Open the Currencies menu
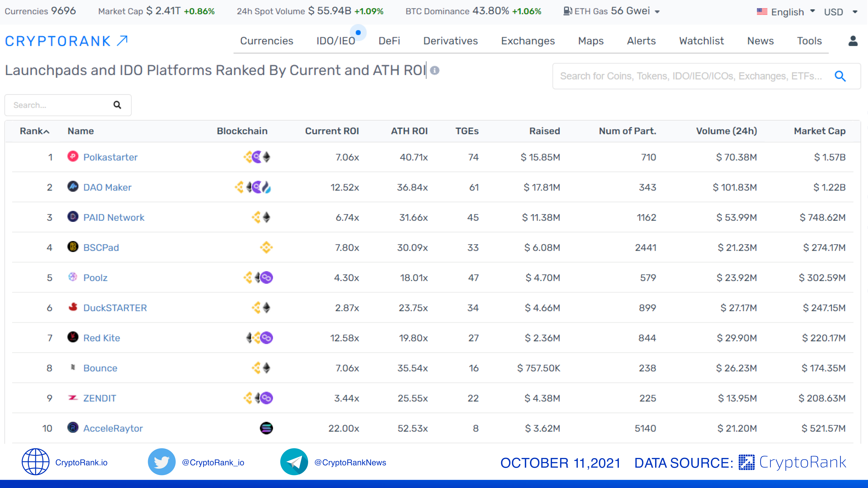The width and height of the screenshot is (868, 488). (267, 41)
